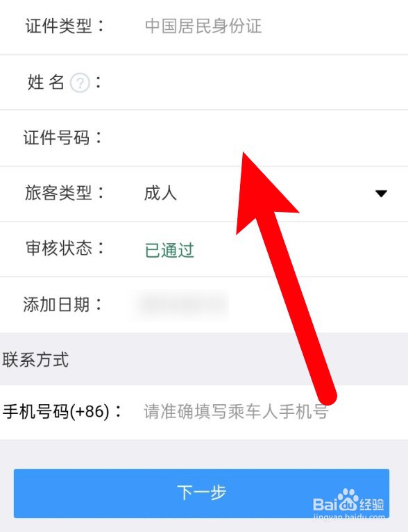The width and height of the screenshot is (408, 532).
Task: Click the blue 下一步 button
Action: point(201,493)
